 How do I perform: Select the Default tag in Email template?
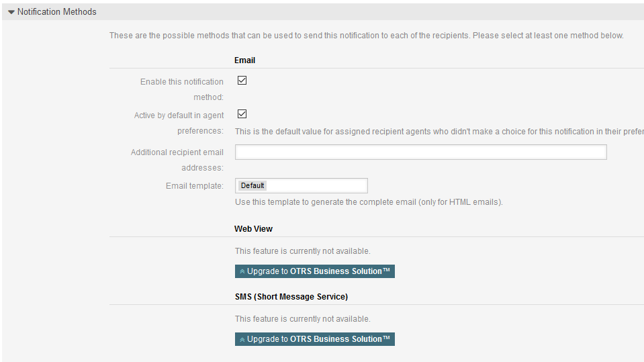coord(252,185)
